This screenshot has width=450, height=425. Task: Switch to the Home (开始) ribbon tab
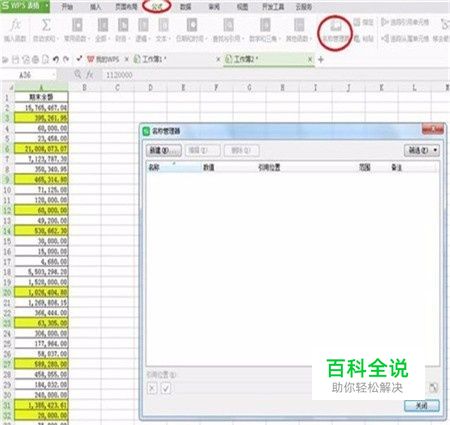point(67,6)
